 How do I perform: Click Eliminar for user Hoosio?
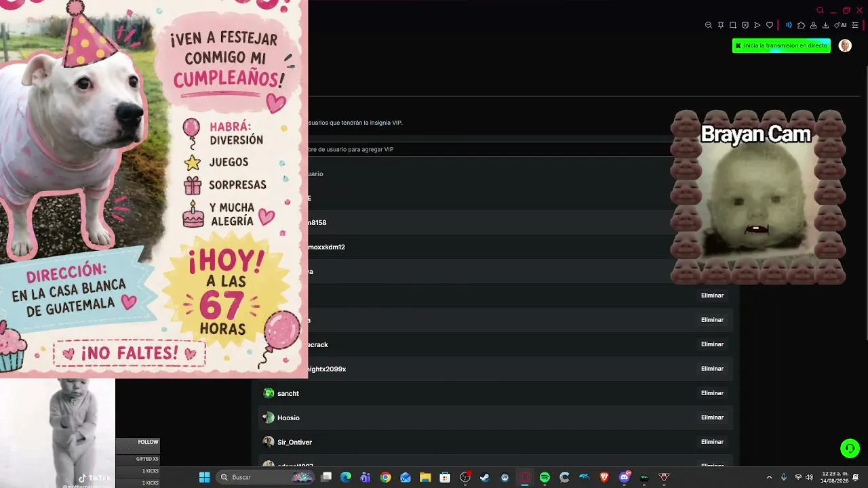[x=712, y=418]
